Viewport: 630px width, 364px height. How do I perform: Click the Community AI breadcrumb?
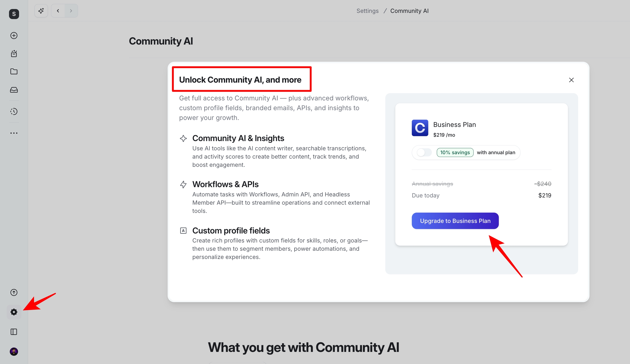(410, 11)
